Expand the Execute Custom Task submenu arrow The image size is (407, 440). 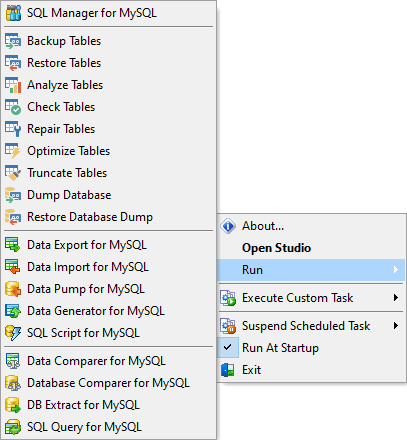(396, 298)
